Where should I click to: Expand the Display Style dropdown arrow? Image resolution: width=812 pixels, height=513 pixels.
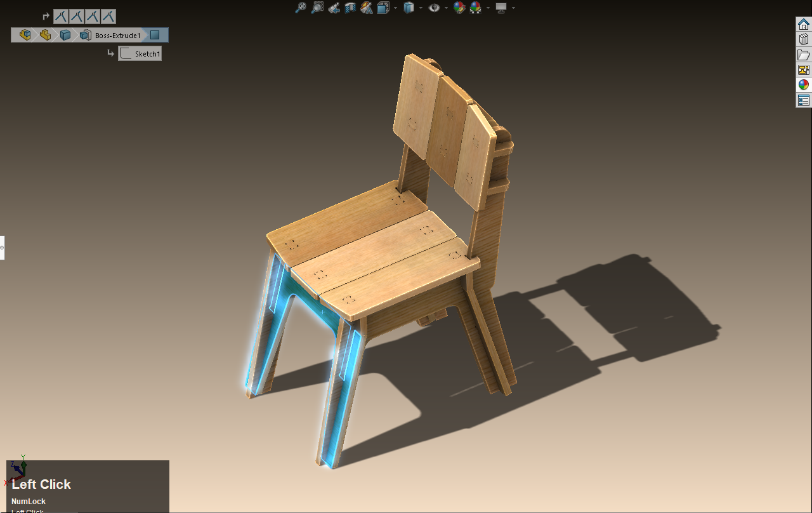421,8
